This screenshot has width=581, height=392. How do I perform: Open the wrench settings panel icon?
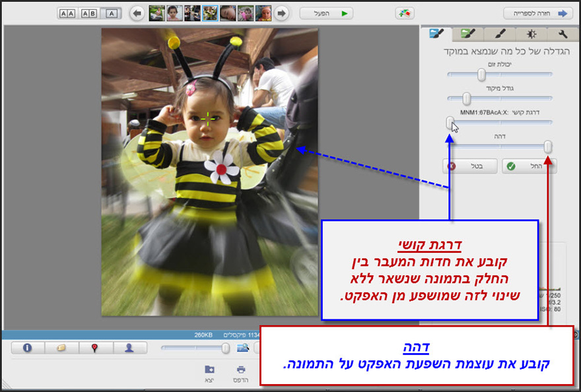coord(563,33)
